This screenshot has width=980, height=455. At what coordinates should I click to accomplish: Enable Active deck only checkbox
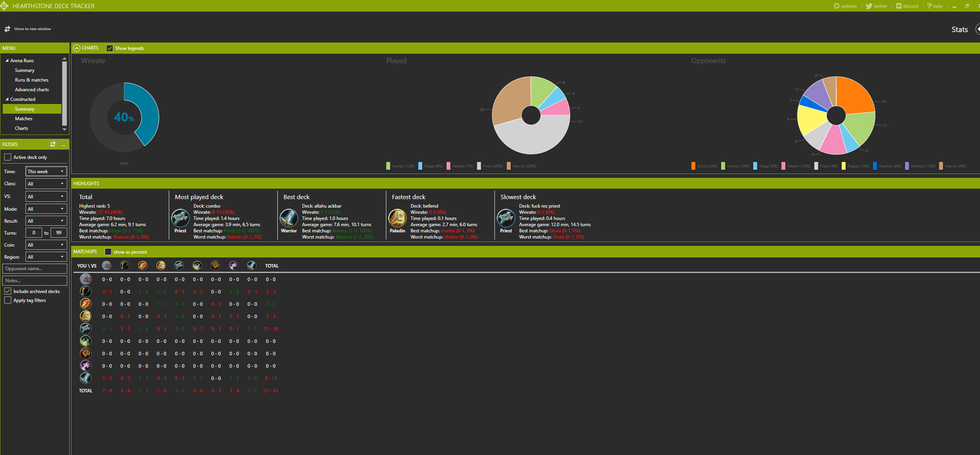coord(8,157)
